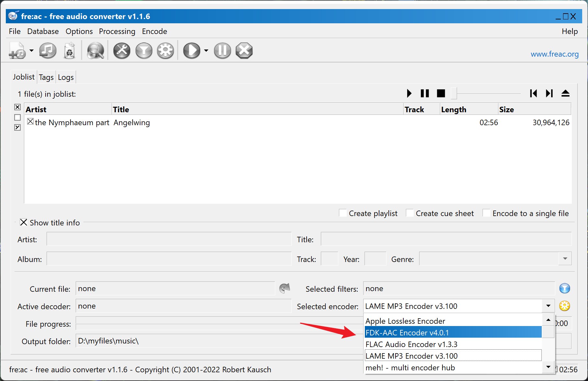This screenshot has width=588, height=381.
Task: Skip to next track in joblist player
Action: tap(549, 93)
